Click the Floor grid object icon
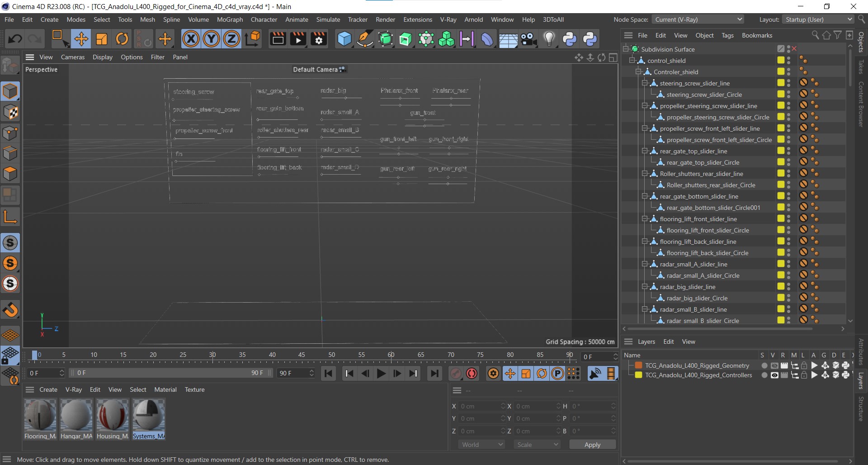This screenshot has height=465, width=868. [x=508, y=40]
